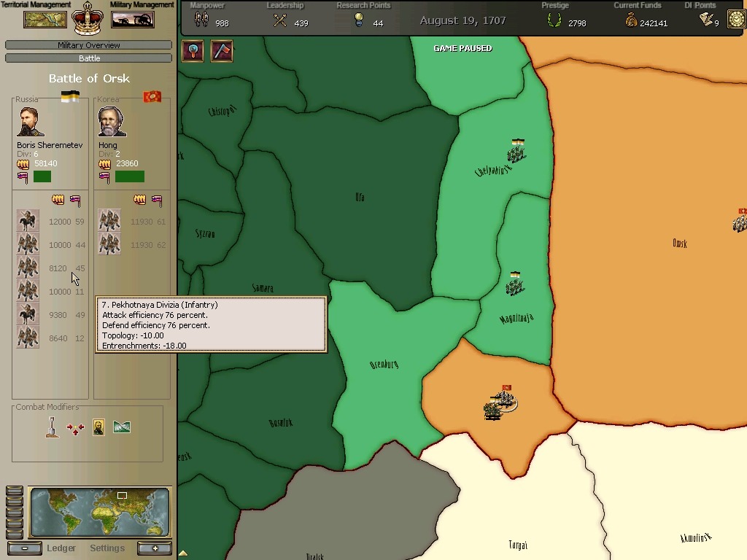This screenshot has width=747, height=560.
Task: Select the battling armies in Orsk province
Action: tap(499, 402)
